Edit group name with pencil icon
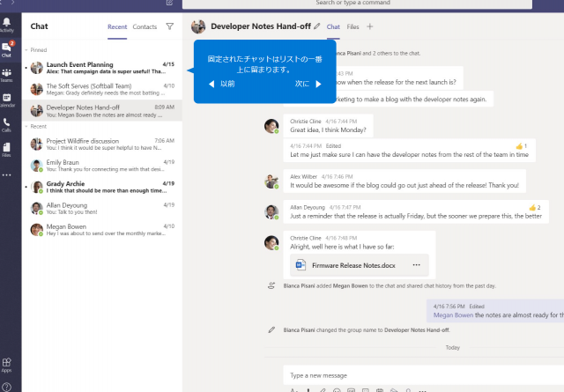Image resolution: width=564 pixels, height=392 pixels. (317, 26)
